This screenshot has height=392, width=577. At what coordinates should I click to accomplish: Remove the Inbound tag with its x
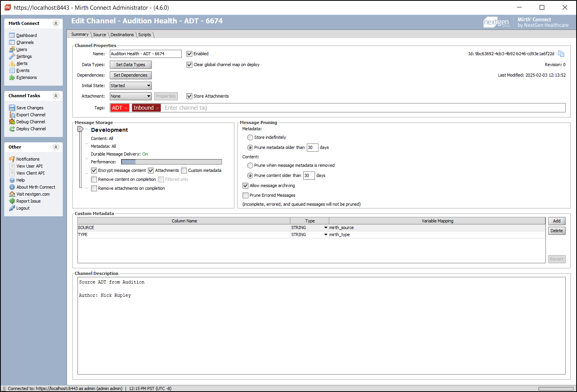(157, 108)
